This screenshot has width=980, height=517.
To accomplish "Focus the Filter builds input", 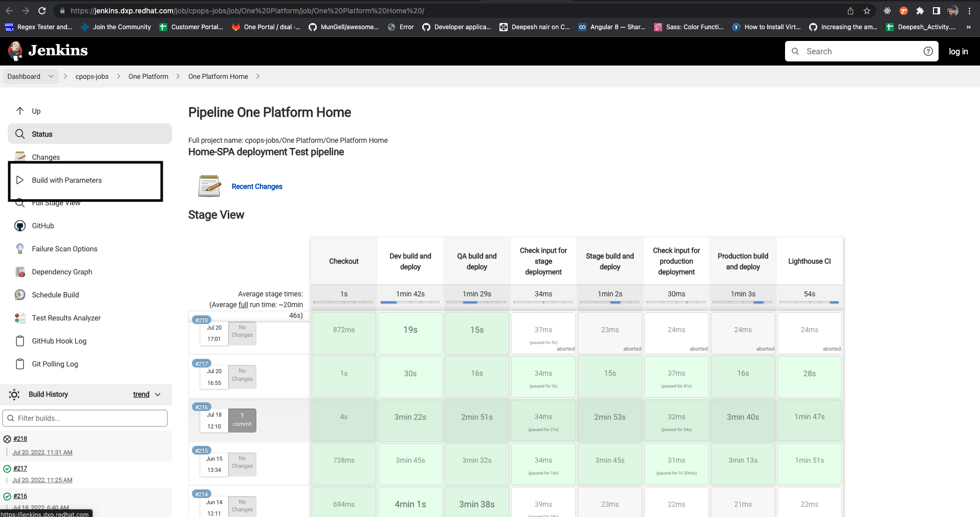I will pos(85,418).
